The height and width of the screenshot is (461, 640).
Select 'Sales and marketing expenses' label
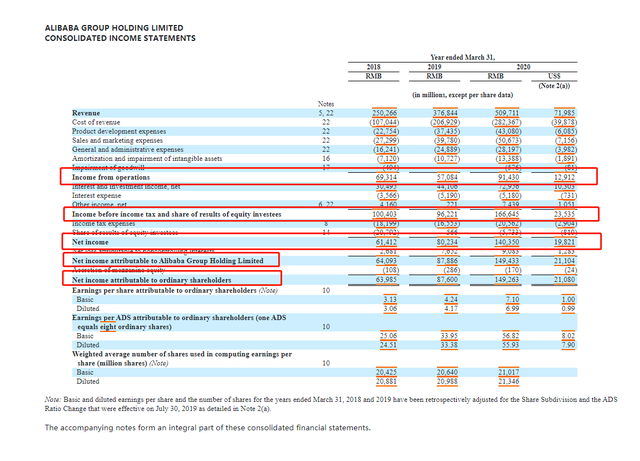[x=117, y=140]
